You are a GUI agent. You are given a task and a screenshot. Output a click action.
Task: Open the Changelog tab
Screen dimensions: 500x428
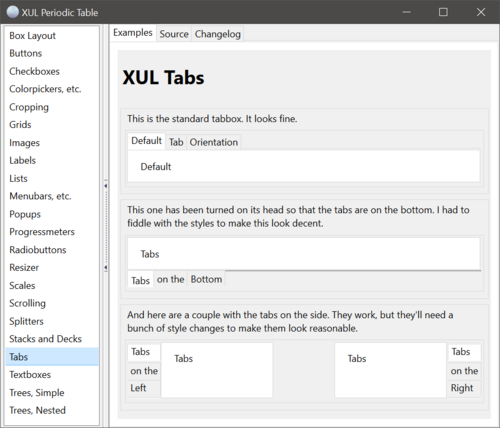click(x=218, y=34)
